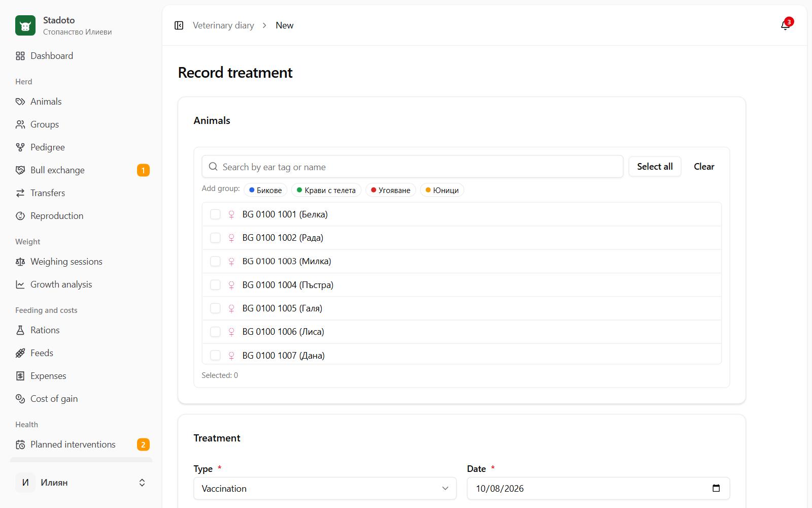Click the Date field showing 10/08/2026

point(598,488)
